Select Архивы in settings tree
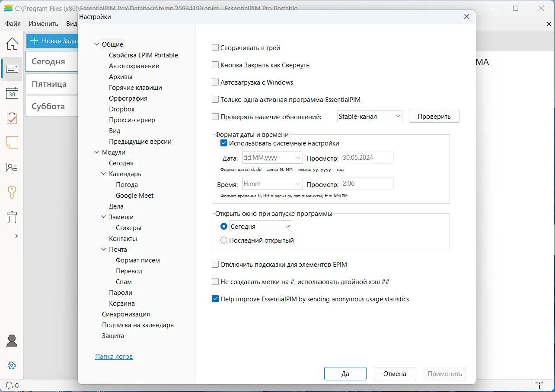 tap(121, 76)
